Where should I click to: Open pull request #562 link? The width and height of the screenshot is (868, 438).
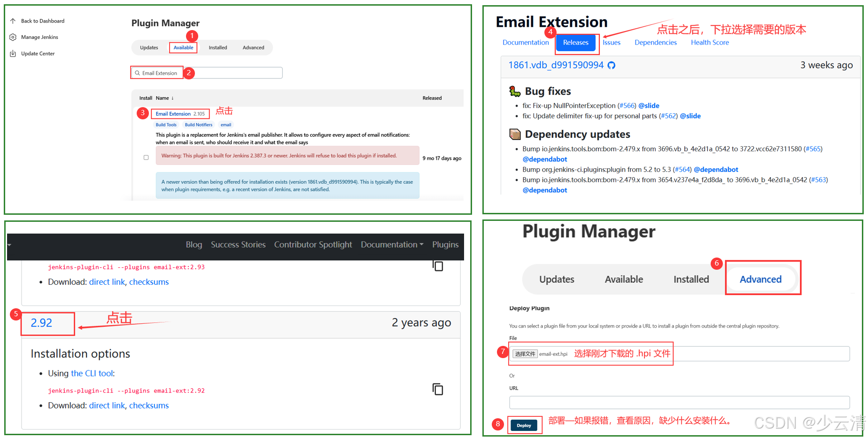668,116
